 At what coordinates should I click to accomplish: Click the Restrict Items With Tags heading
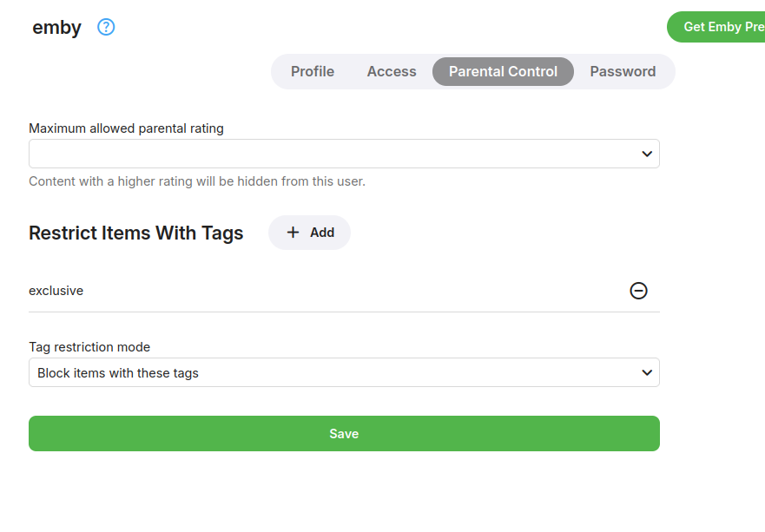coord(136,233)
